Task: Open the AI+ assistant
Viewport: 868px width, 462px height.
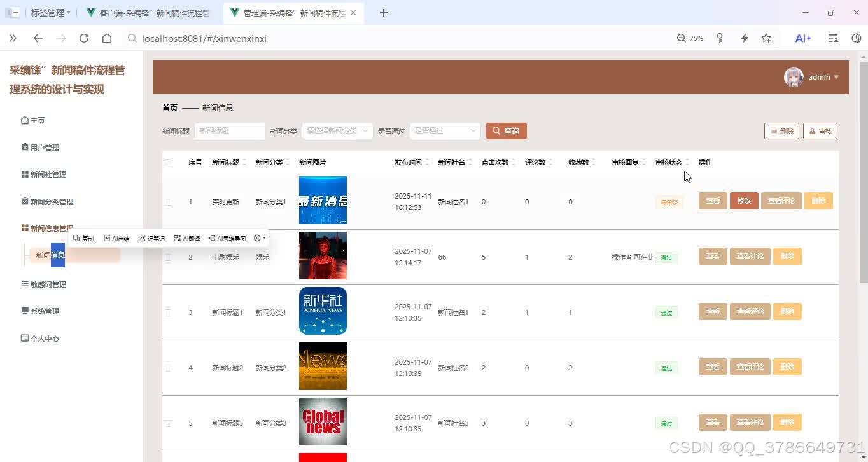Action: coord(803,38)
